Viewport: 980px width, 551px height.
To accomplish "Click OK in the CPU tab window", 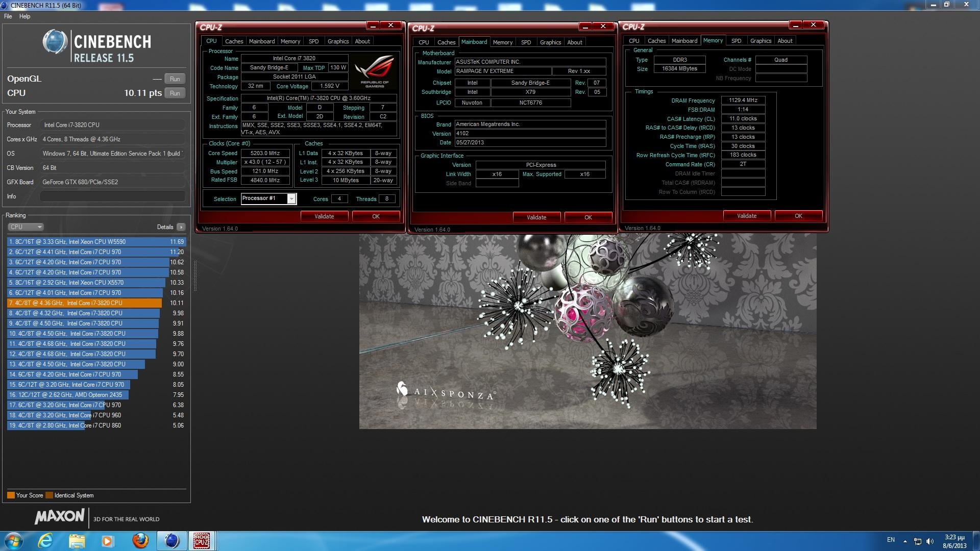I will coord(376,216).
